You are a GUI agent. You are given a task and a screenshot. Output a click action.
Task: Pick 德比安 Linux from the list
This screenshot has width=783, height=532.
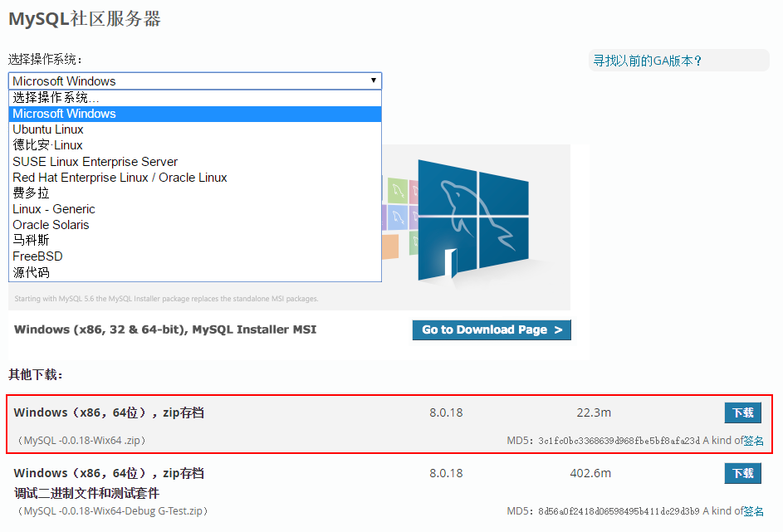pos(195,145)
